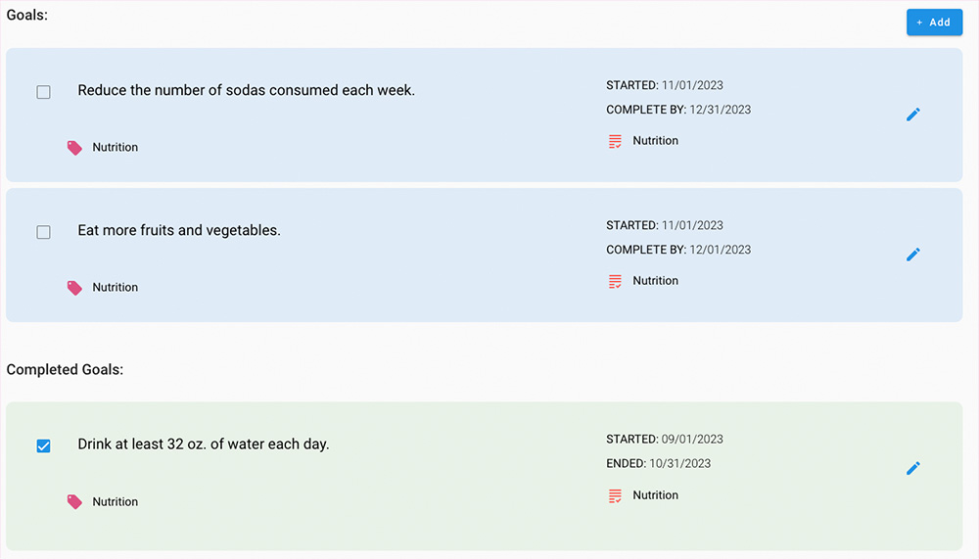Click 'Drink at least 32 oz.' goal title

[203, 444]
